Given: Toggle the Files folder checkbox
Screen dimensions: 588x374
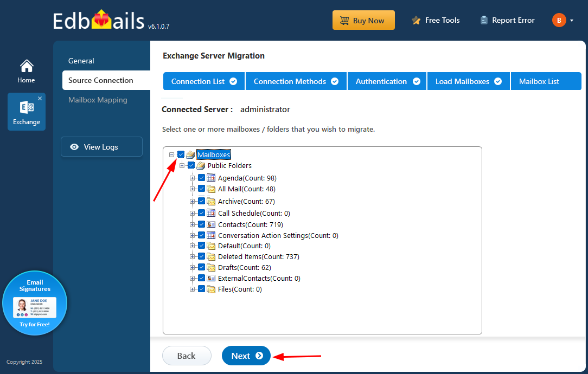Looking at the screenshot, I should click(x=201, y=289).
